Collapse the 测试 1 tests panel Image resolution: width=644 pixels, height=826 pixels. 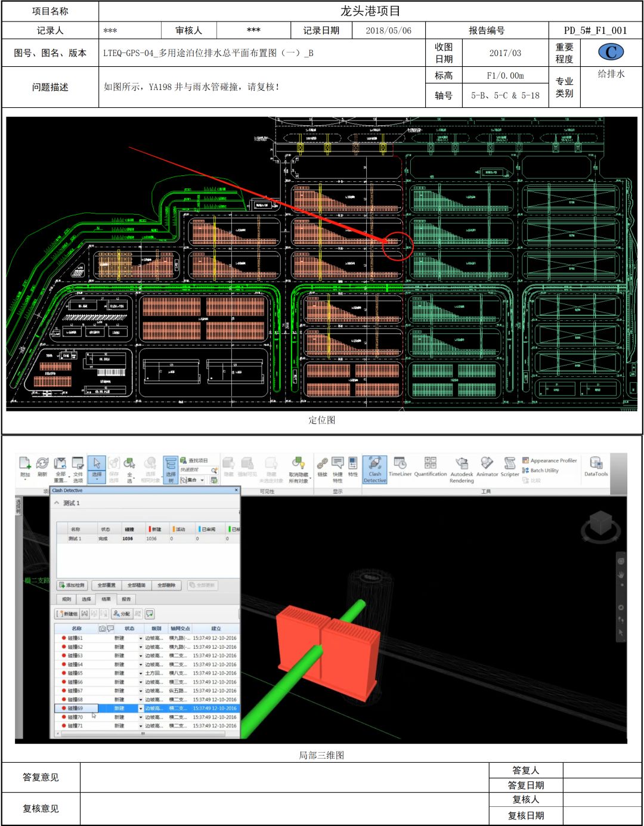pyautogui.click(x=57, y=503)
